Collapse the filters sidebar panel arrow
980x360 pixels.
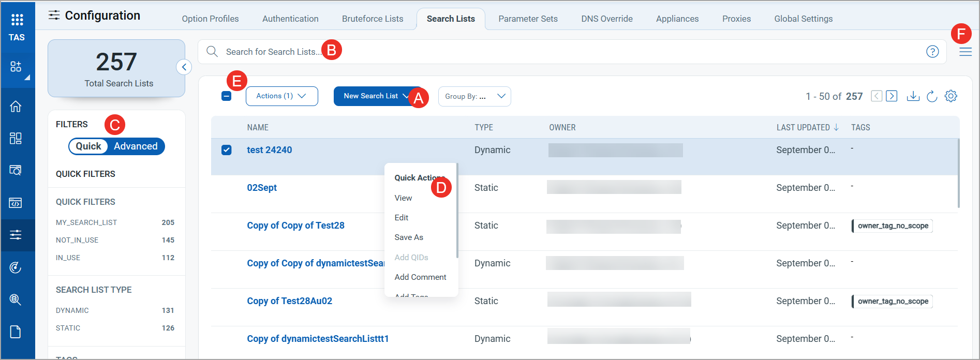(184, 67)
